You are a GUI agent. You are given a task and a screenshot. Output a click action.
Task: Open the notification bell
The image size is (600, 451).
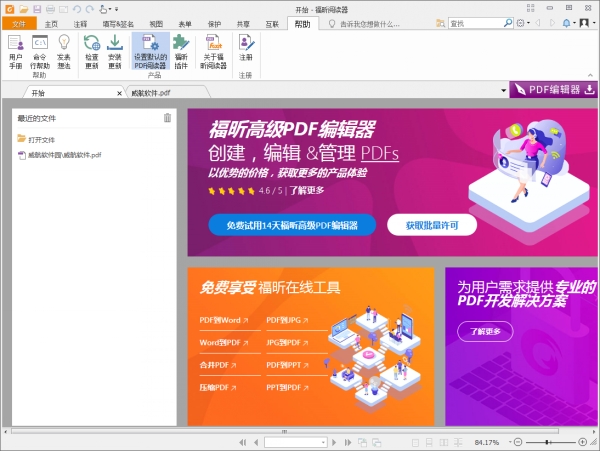click(566, 23)
